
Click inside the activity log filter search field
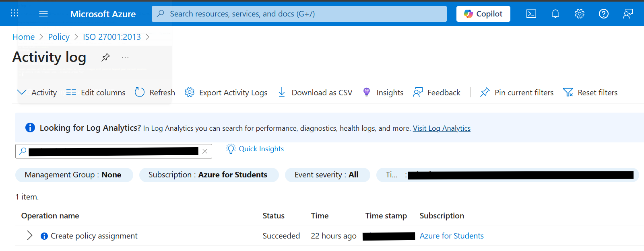114,151
